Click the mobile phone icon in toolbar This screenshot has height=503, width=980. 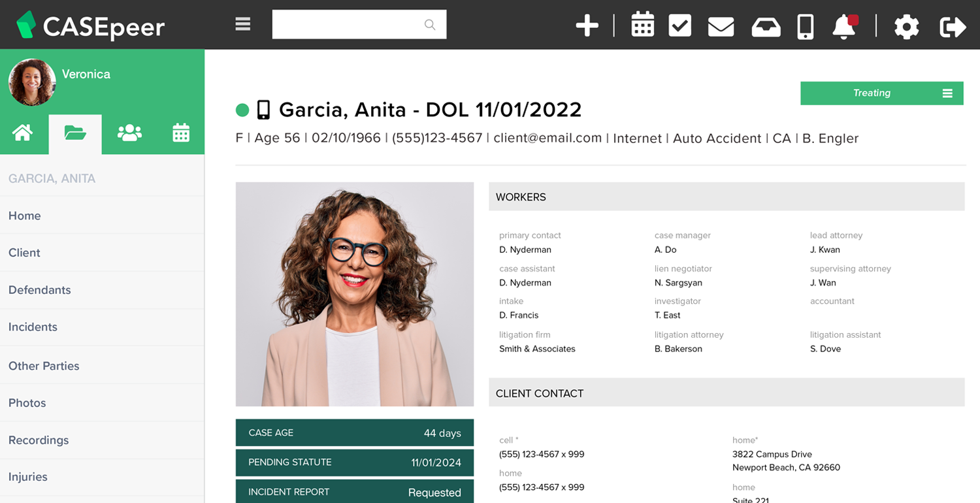[805, 26]
